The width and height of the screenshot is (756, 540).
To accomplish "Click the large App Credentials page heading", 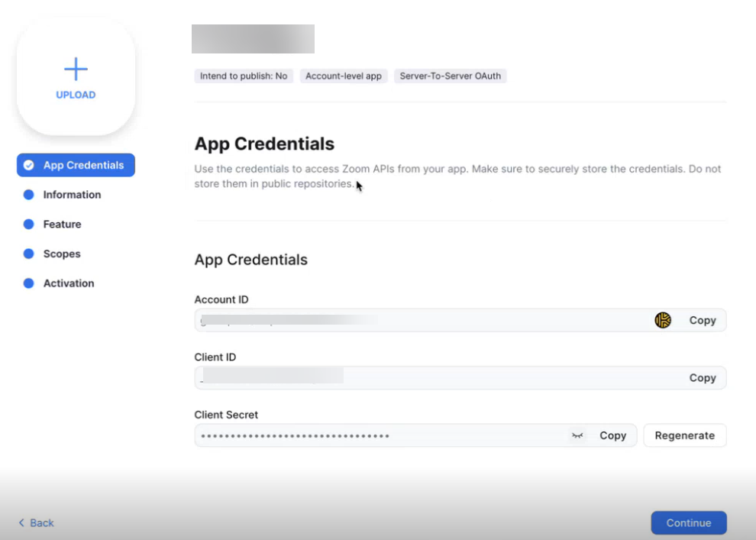I will click(x=264, y=144).
